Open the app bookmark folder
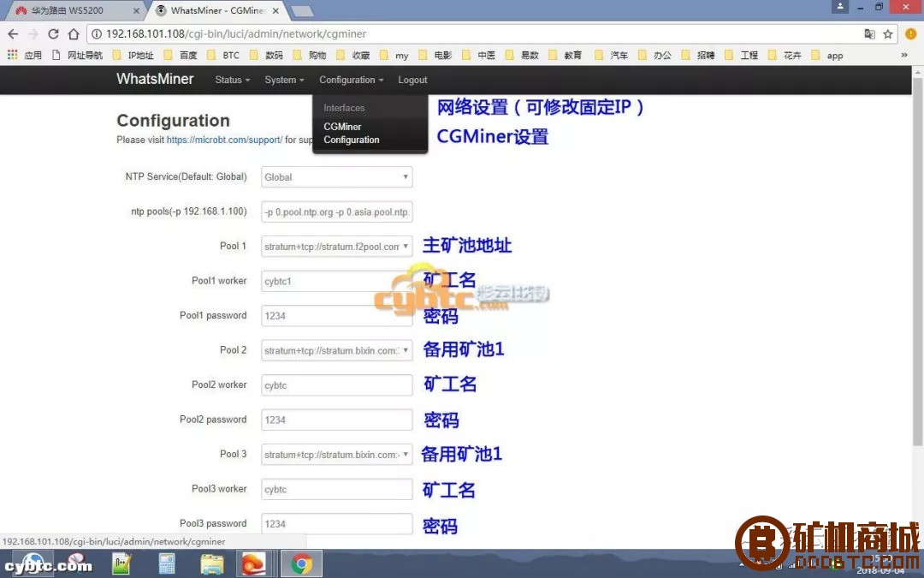The height and width of the screenshot is (578, 924). (x=826, y=55)
